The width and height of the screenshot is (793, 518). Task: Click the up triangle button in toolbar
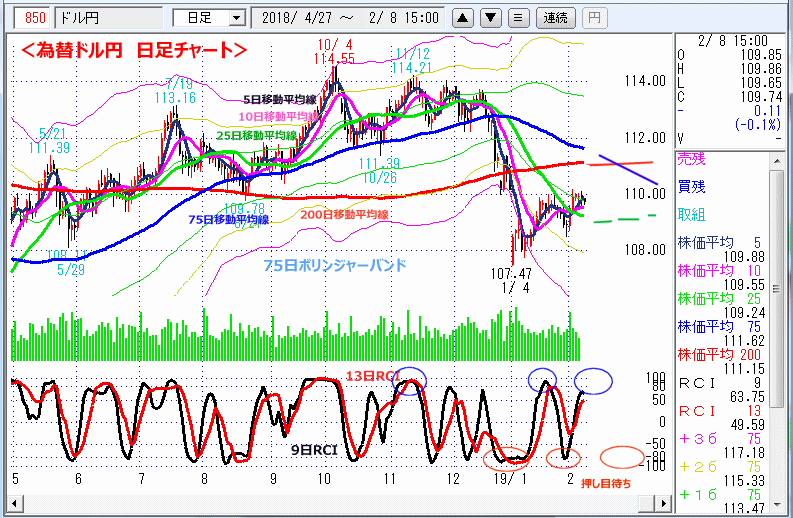(463, 18)
